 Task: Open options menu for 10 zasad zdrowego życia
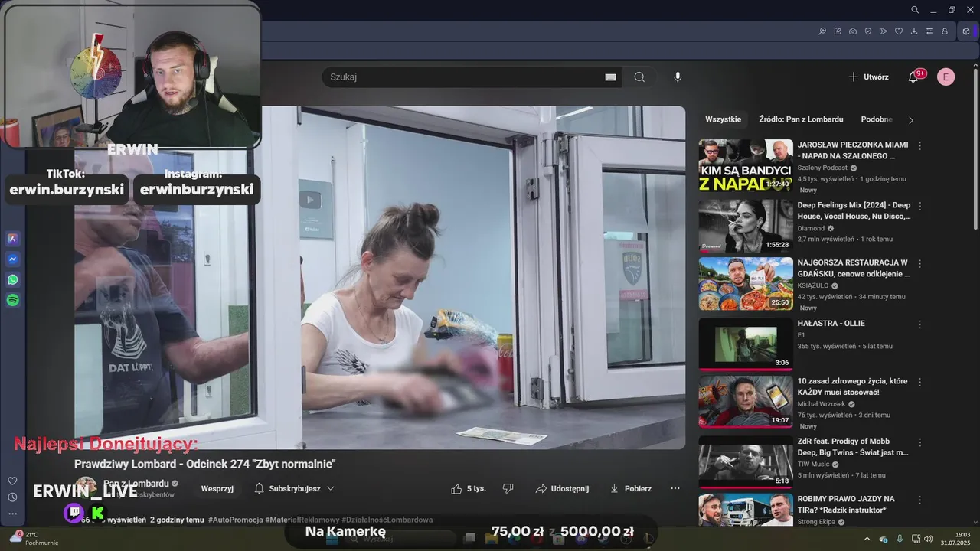coord(920,382)
